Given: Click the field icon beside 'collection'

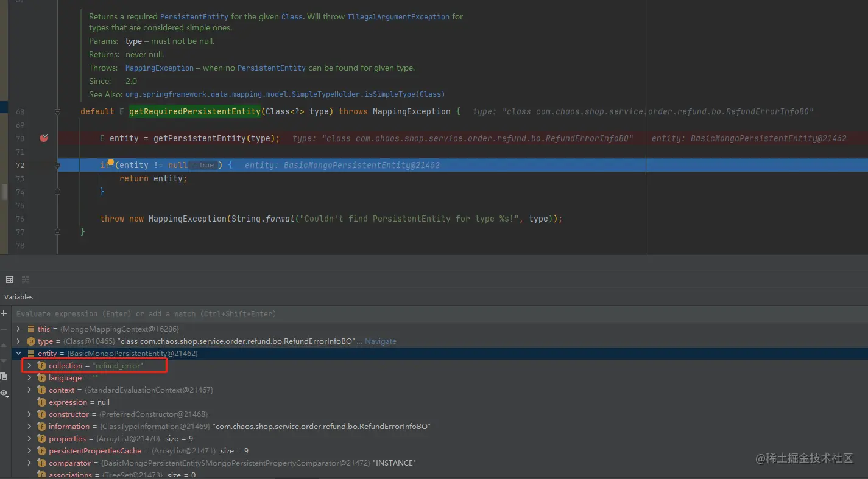Looking at the screenshot, I should tap(41, 366).
